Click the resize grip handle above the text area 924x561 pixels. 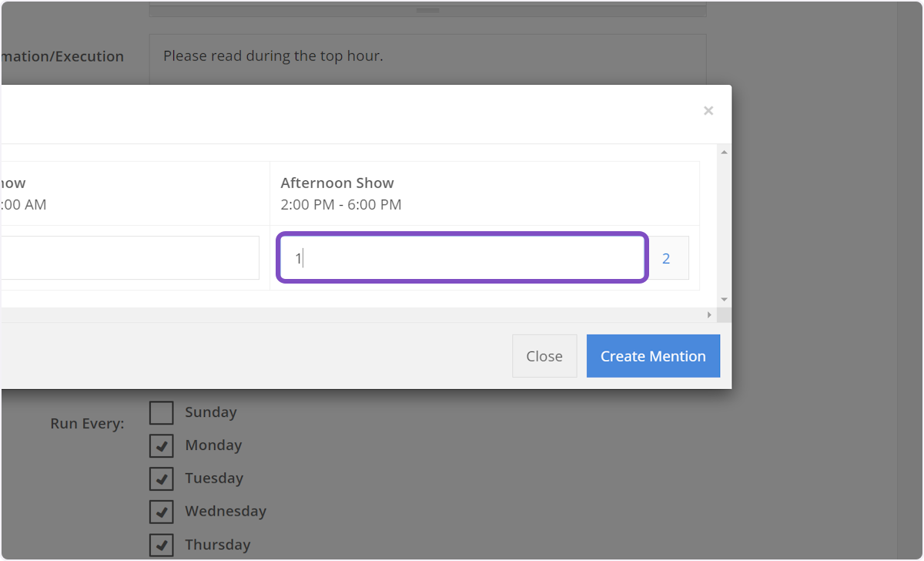(427, 11)
